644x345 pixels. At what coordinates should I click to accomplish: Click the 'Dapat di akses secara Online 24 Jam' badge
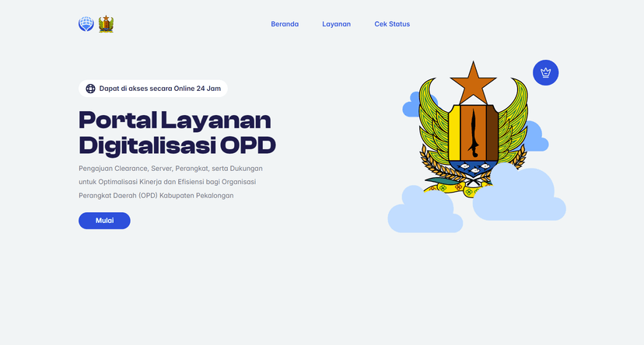[x=153, y=89]
